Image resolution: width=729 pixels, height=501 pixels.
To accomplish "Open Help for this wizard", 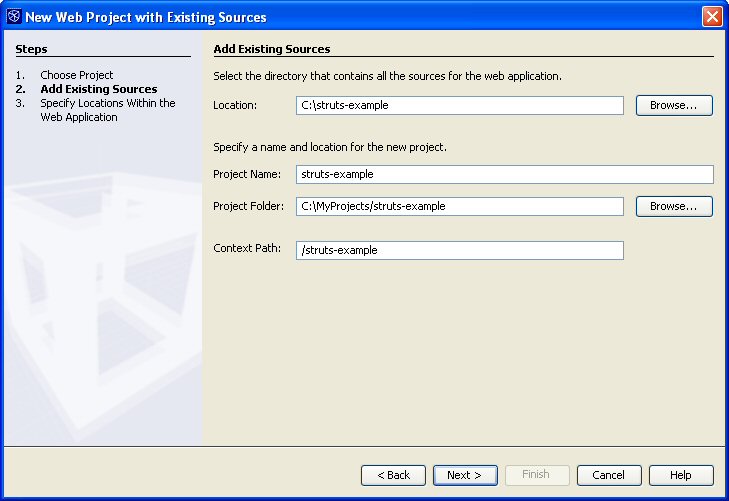I will coord(681,475).
